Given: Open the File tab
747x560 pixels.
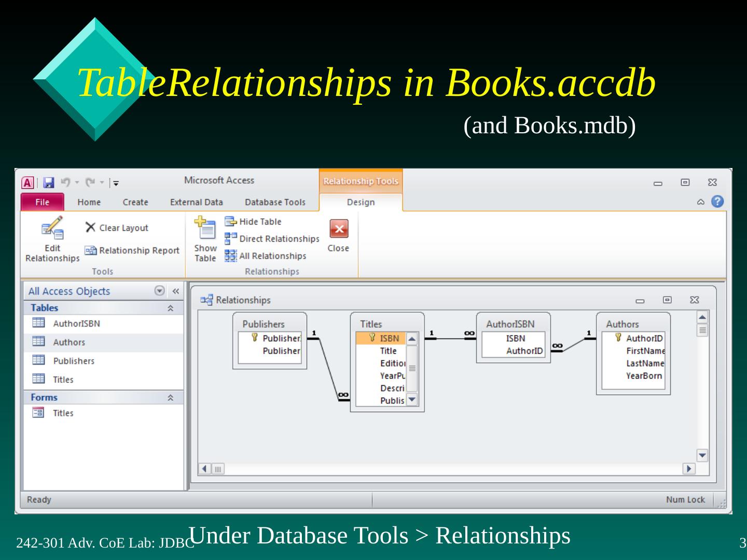Looking at the screenshot, I should coord(43,202).
